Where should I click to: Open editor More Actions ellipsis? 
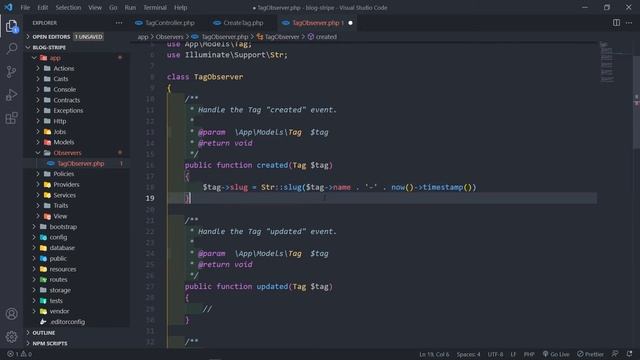629,23
